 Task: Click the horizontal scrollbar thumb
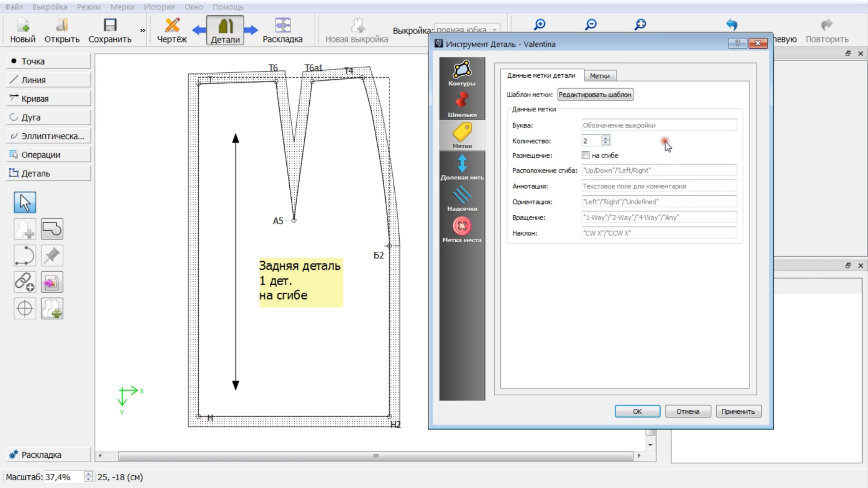click(x=375, y=456)
